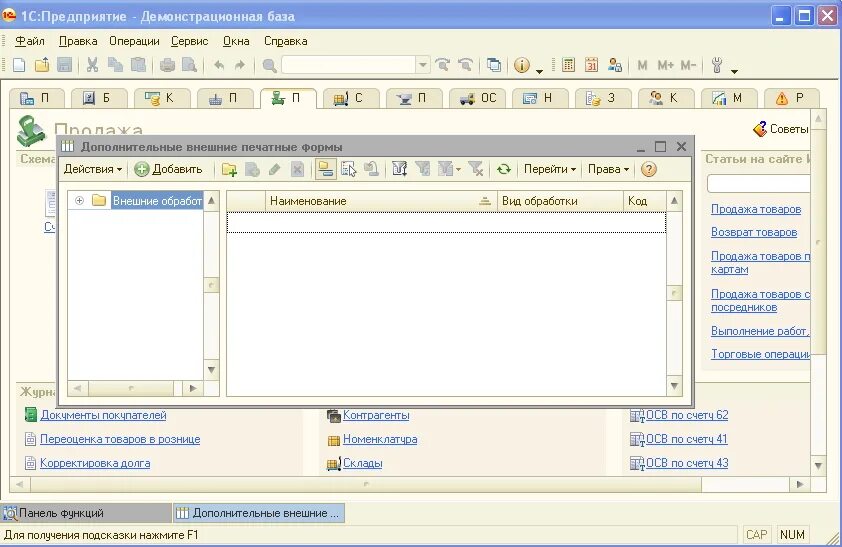842x547 pixels.
Task: Click the Find magnifier icon
Action: [269, 65]
